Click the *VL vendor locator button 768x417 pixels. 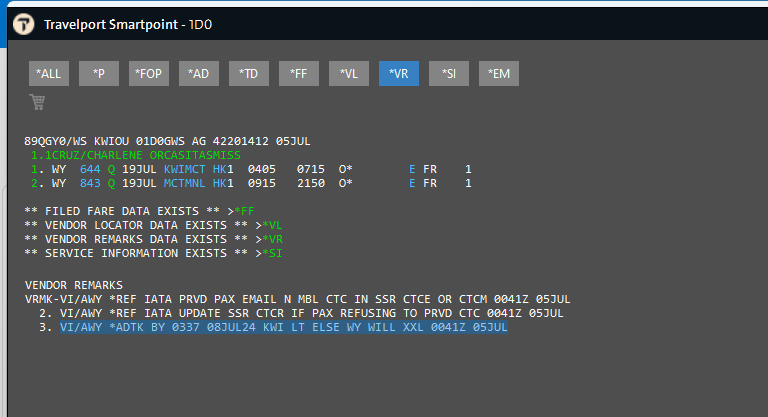click(x=349, y=74)
